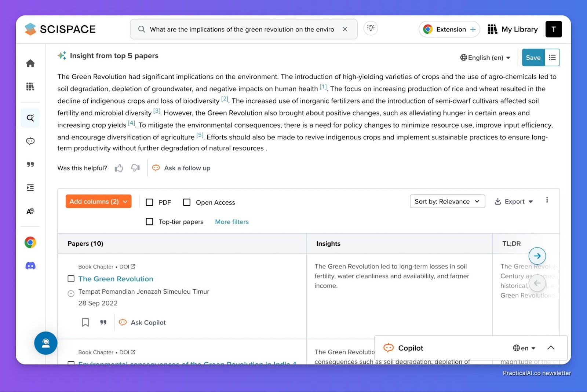Open the Chrome Extension button

(x=449, y=29)
